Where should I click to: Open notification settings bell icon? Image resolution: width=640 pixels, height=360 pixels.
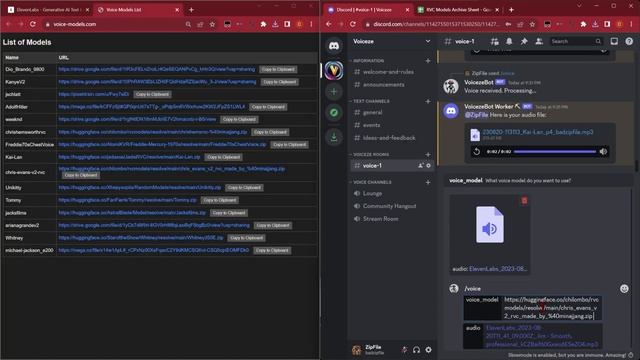point(509,41)
